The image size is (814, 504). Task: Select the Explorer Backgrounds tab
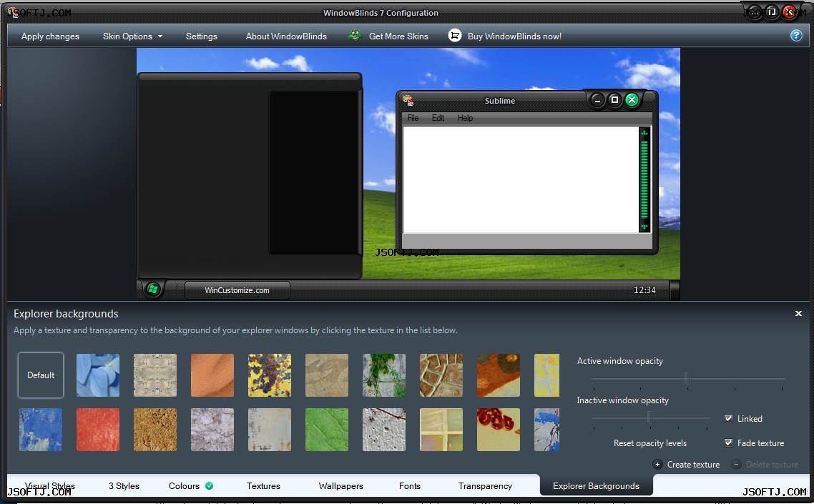[x=596, y=486]
